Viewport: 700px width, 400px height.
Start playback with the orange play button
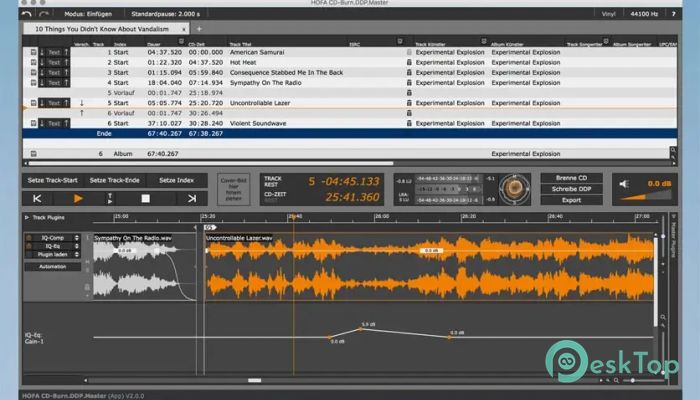click(x=78, y=199)
